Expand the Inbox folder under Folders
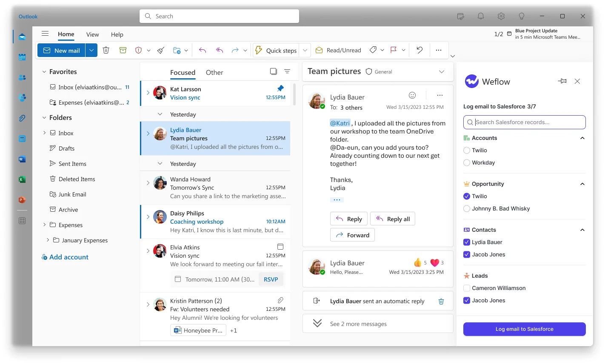 point(44,133)
